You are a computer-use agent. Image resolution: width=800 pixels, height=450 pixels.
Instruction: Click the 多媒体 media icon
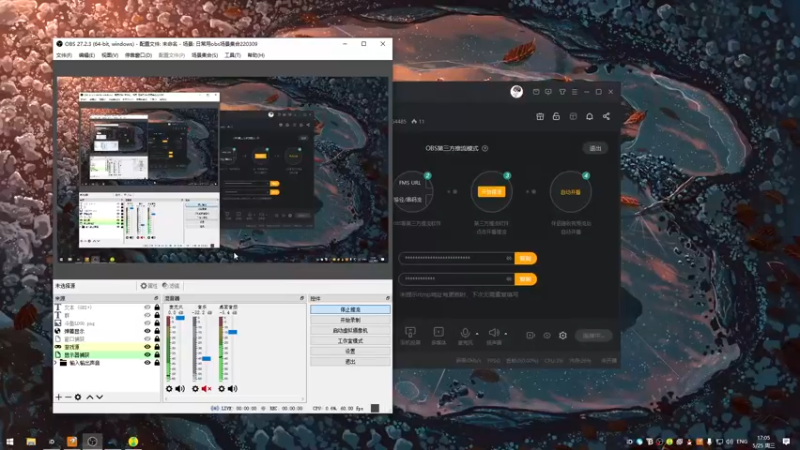coord(438,332)
